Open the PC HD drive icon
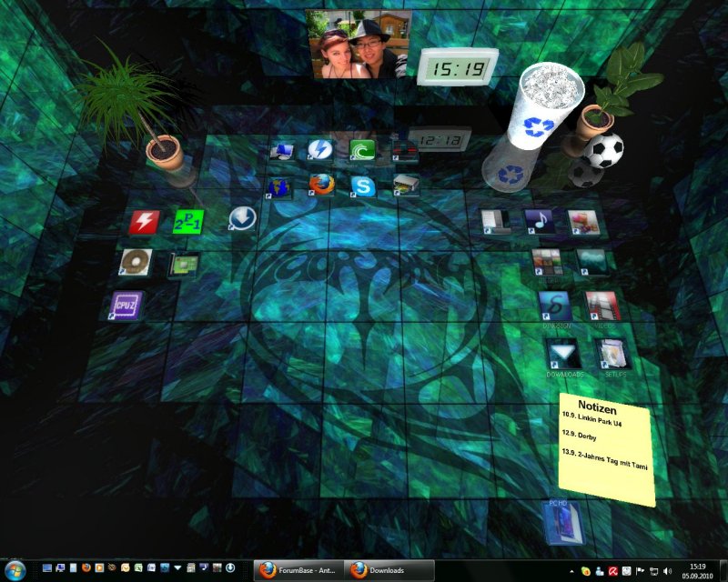The image size is (728, 582). tap(564, 524)
